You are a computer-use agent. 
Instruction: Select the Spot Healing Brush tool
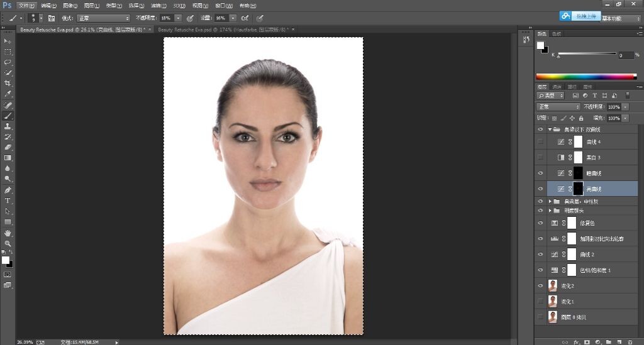pos(8,105)
